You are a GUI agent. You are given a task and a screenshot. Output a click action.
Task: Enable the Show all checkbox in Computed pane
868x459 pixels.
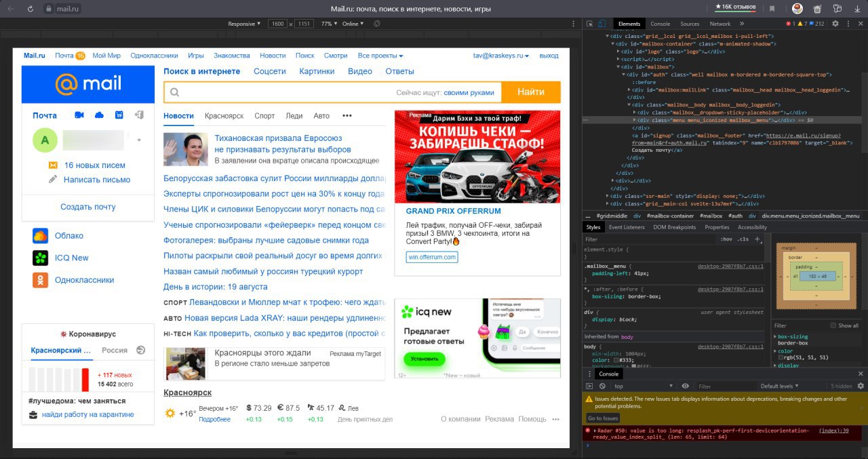coord(833,325)
